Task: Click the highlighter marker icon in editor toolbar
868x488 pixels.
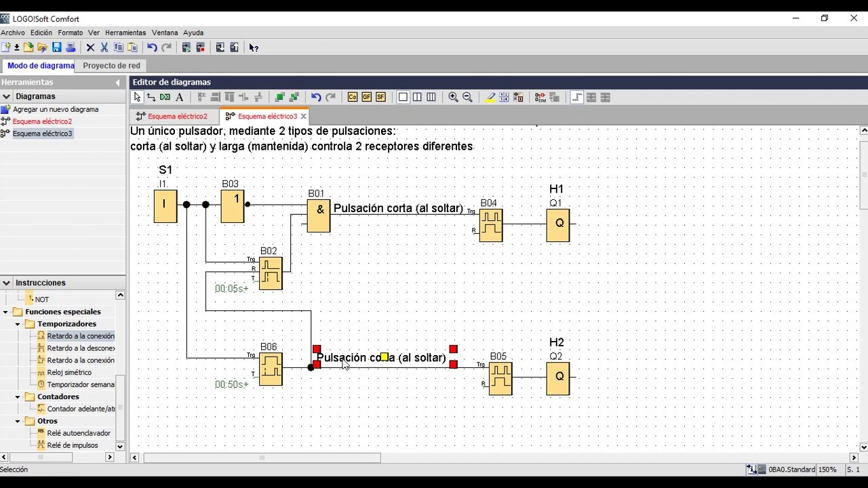Action: pos(490,98)
